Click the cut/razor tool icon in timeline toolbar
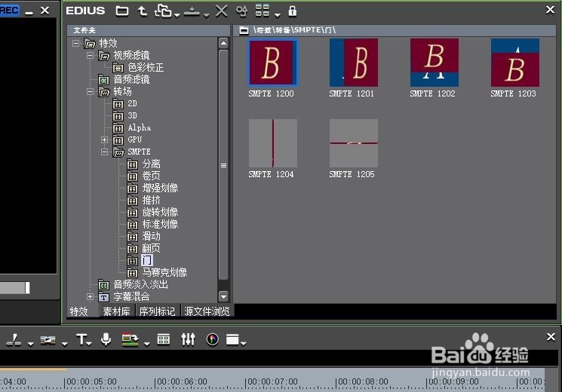Viewport: 562px width, 392px height. 14,339
